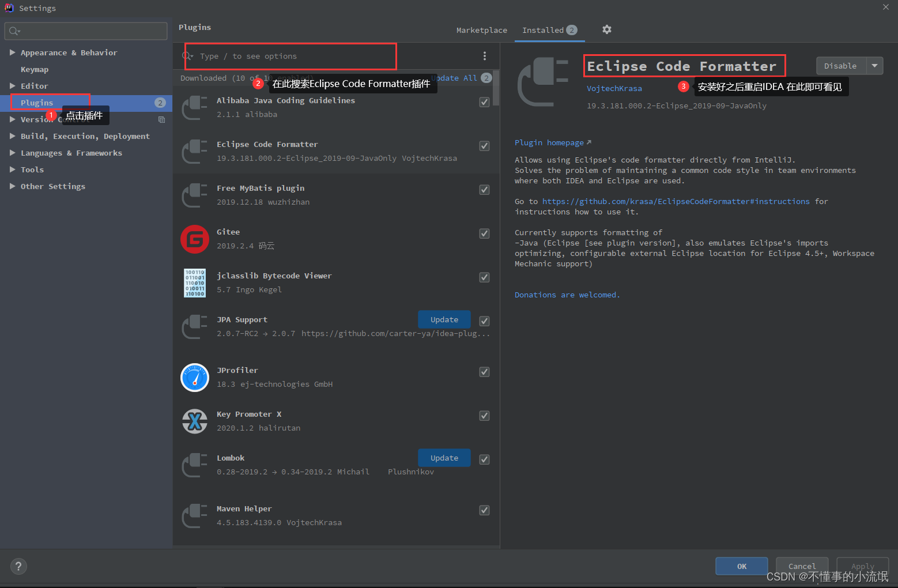The height and width of the screenshot is (588, 898).
Task: Open the Plugin homepage link
Action: tap(553, 142)
